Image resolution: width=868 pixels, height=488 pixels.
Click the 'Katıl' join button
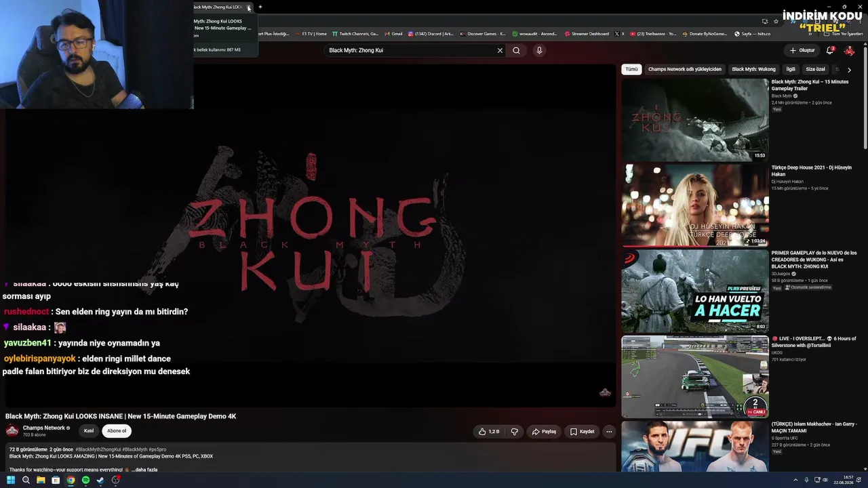(x=89, y=431)
